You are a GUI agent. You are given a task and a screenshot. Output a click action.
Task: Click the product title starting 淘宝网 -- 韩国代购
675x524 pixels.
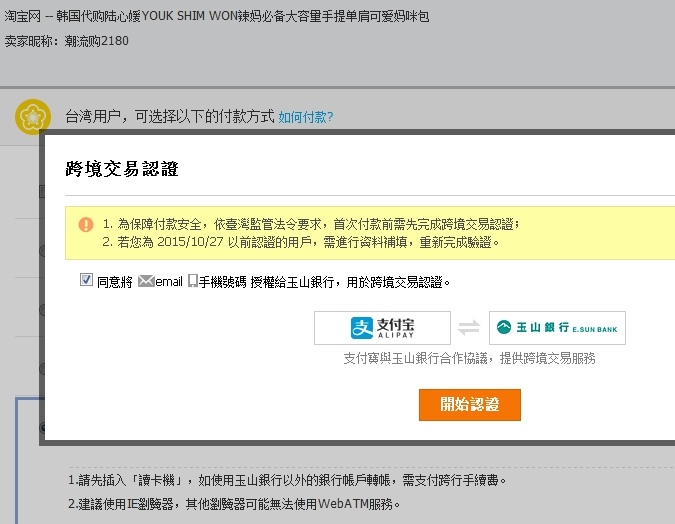click(x=217, y=16)
